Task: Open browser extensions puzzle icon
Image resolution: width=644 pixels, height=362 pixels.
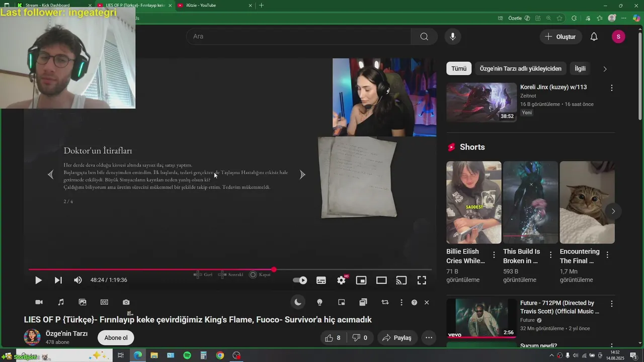Action: pyautogui.click(x=574, y=18)
